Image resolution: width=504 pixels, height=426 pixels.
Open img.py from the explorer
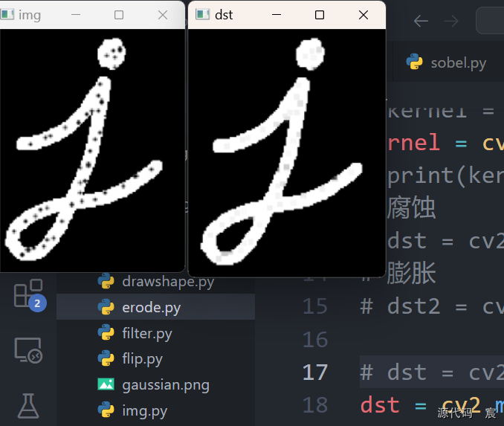[x=144, y=411]
